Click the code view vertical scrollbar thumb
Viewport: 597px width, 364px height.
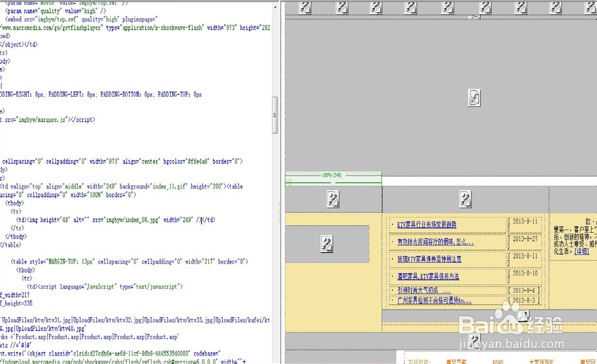tap(275, 115)
